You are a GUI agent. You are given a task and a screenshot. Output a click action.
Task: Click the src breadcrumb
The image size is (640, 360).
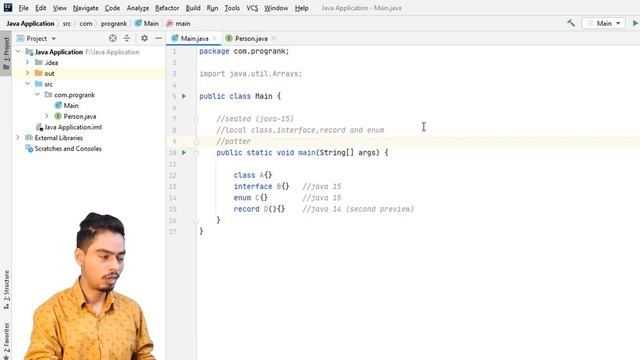[67, 23]
